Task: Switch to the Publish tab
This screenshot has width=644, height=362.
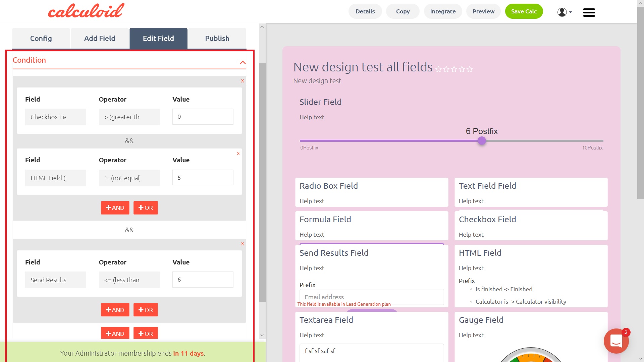Action: point(217,39)
